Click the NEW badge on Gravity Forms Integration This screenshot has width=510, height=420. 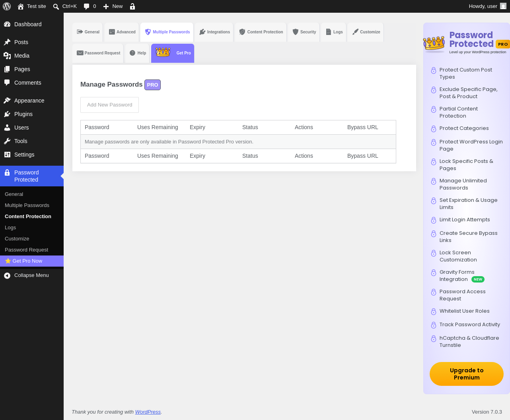click(478, 279)
